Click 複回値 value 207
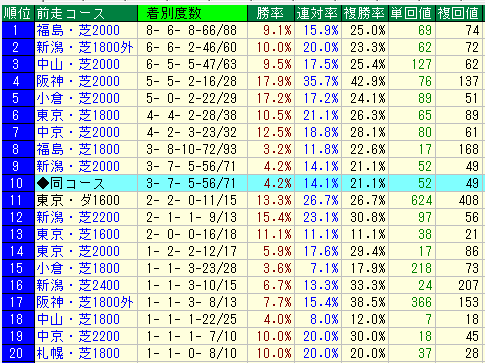The height and width of the screenshot is (363, 485). pos(469,286)
